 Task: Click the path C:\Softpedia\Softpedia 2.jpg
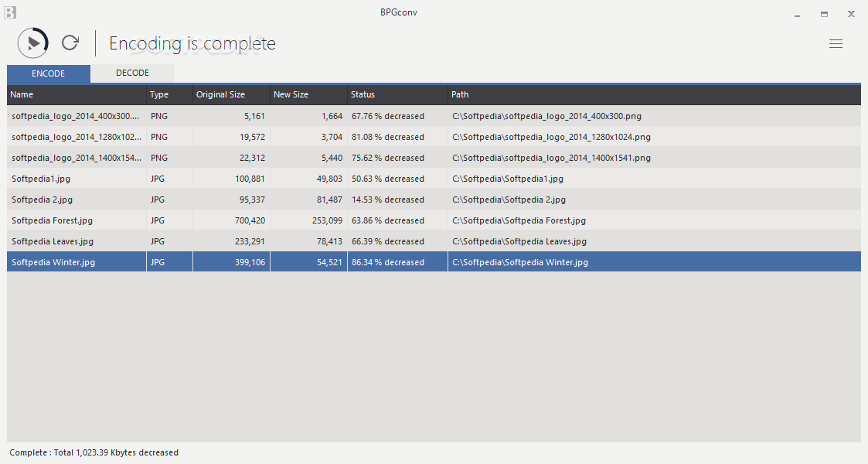pos(509,200)
